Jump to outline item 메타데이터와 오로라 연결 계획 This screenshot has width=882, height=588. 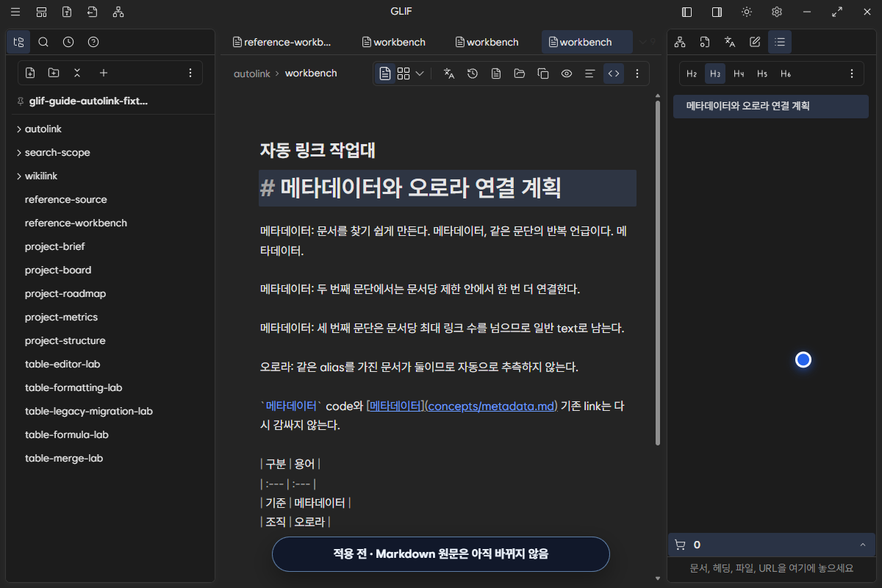pos(771,106)
